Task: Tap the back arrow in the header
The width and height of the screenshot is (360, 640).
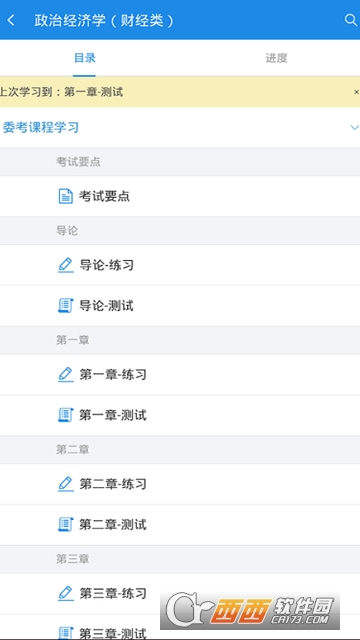Action: click(11, 20)
